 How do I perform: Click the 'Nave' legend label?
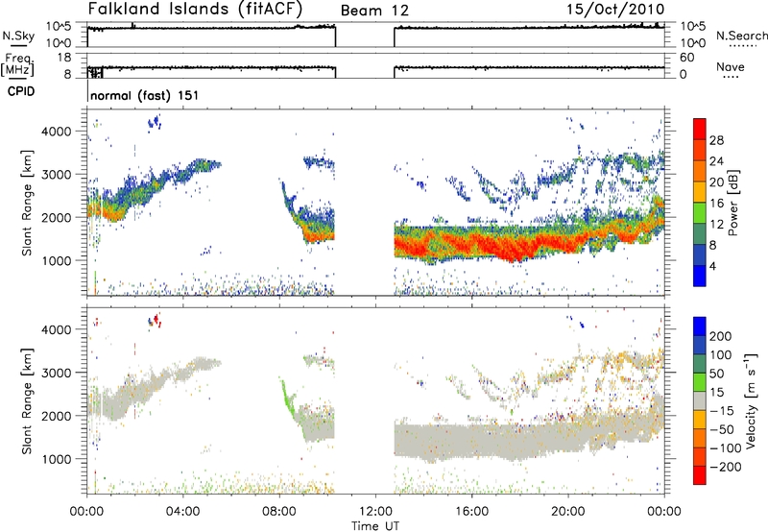coord(731,66)
